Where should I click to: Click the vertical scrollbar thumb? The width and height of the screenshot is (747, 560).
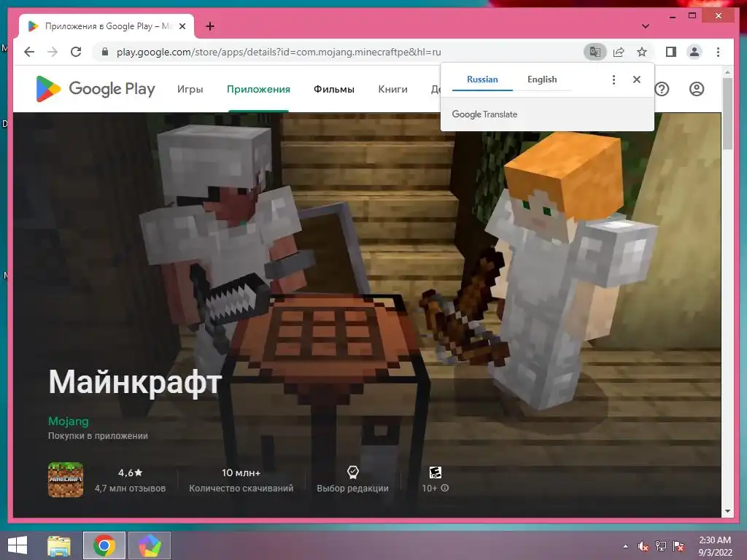(x=727, y=114)
